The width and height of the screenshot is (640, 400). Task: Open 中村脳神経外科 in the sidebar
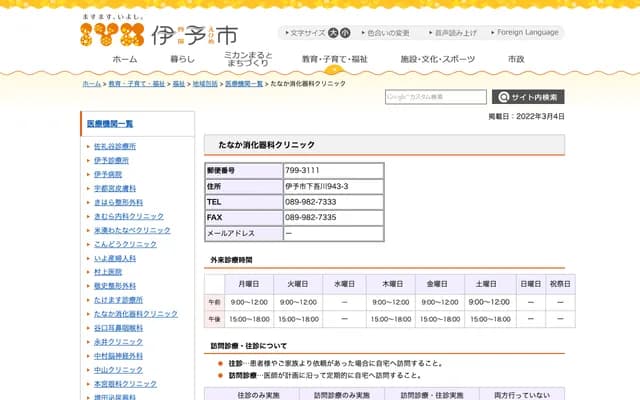118,356
